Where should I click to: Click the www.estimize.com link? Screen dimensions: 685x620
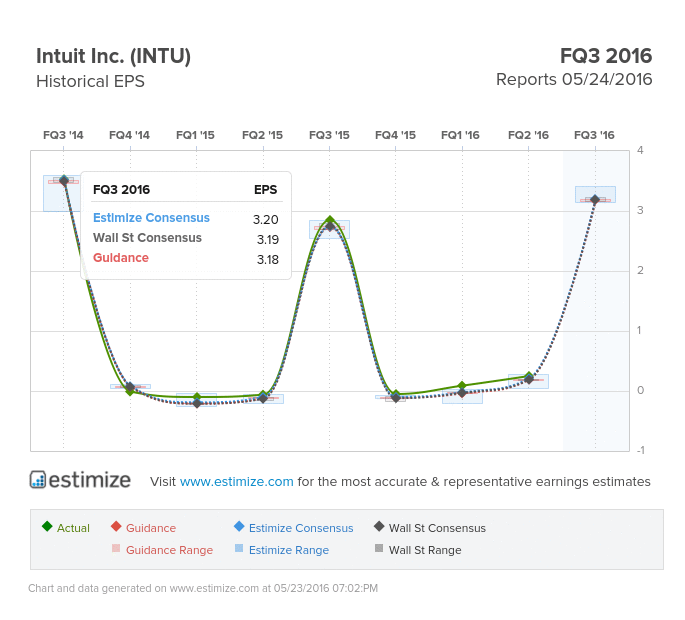click(x=236, y=481)
